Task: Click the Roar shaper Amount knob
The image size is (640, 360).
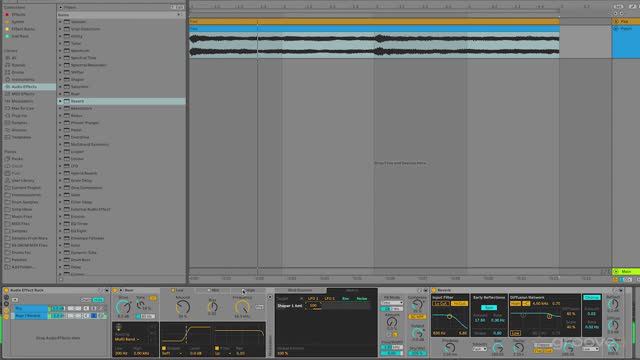Action: tap(183, 307)
